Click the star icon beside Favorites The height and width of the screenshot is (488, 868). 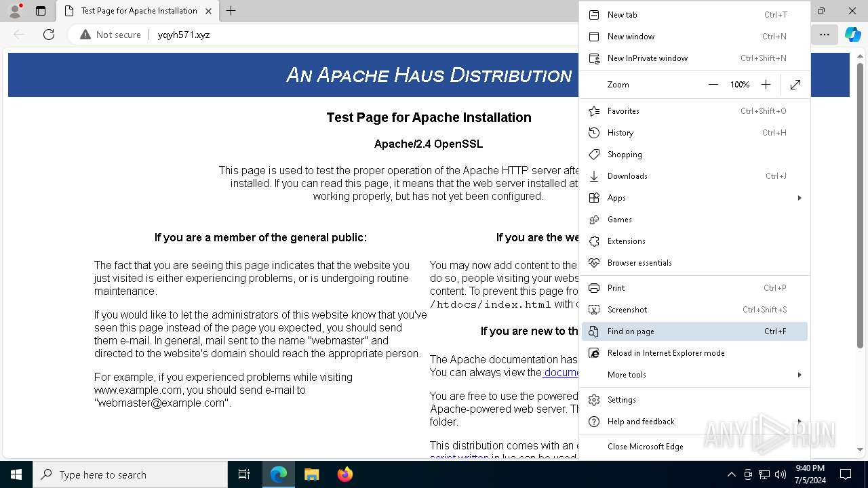pos(594,110)
